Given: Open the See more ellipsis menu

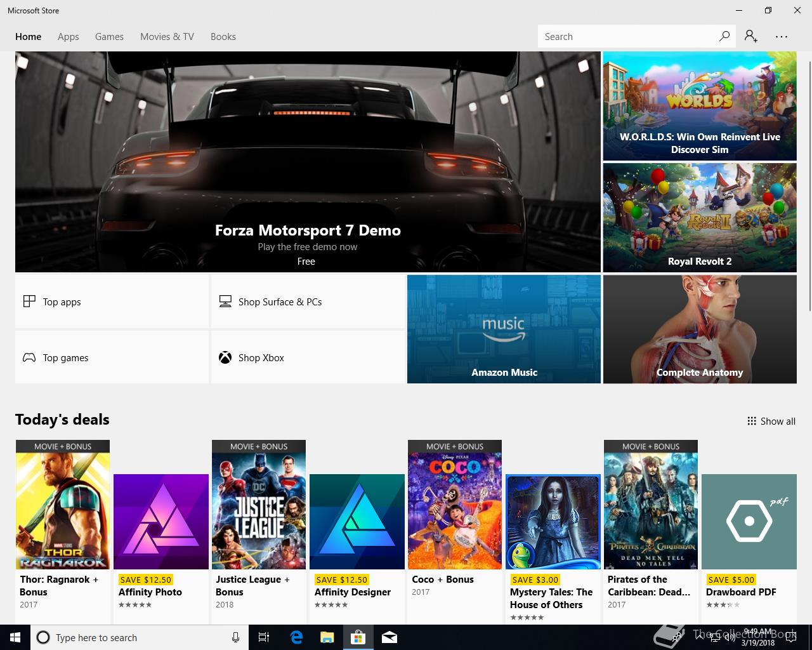Looking at the screenshot, I should click(782, 37).
